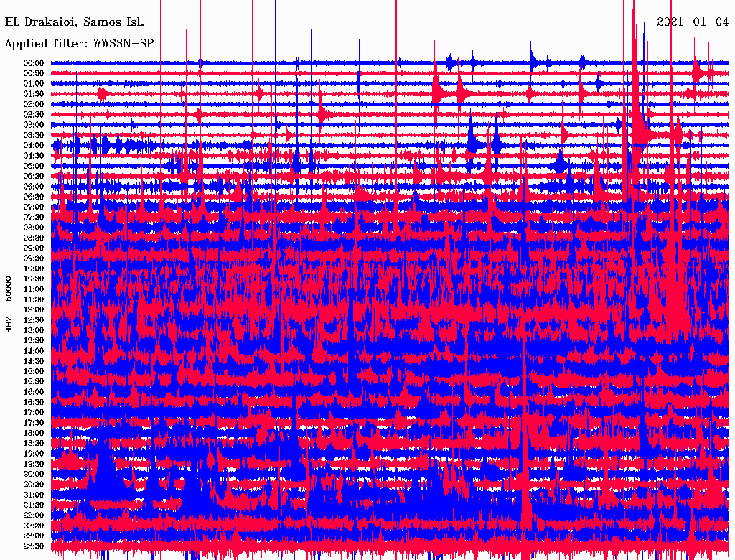The image size is (735, 560).
Task: Select the 23:30 time label
Action: coord(33,546)
